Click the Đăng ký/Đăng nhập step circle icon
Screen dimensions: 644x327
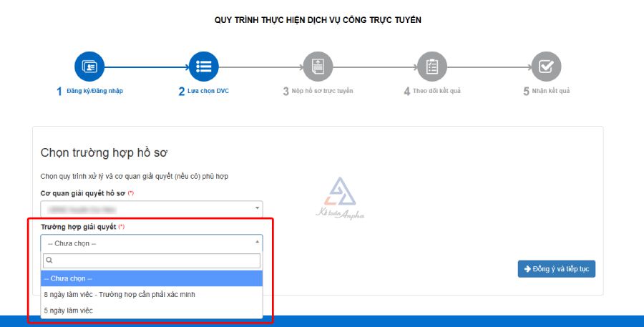coord(89,67)
